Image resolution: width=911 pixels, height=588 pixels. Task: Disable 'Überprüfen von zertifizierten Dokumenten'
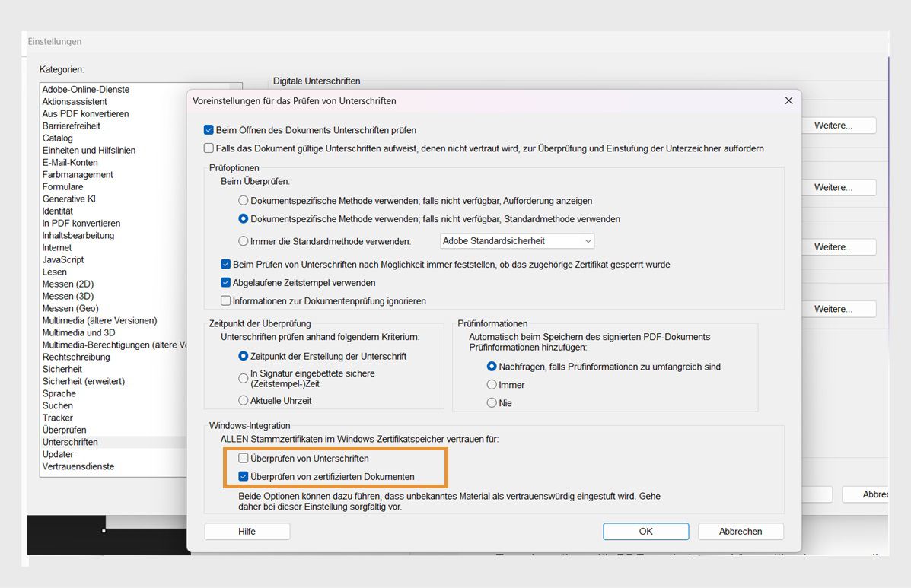(245, 477)
